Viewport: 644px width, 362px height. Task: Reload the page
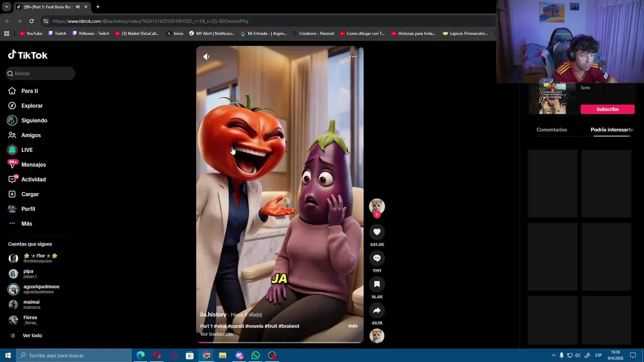click(31, 21)
